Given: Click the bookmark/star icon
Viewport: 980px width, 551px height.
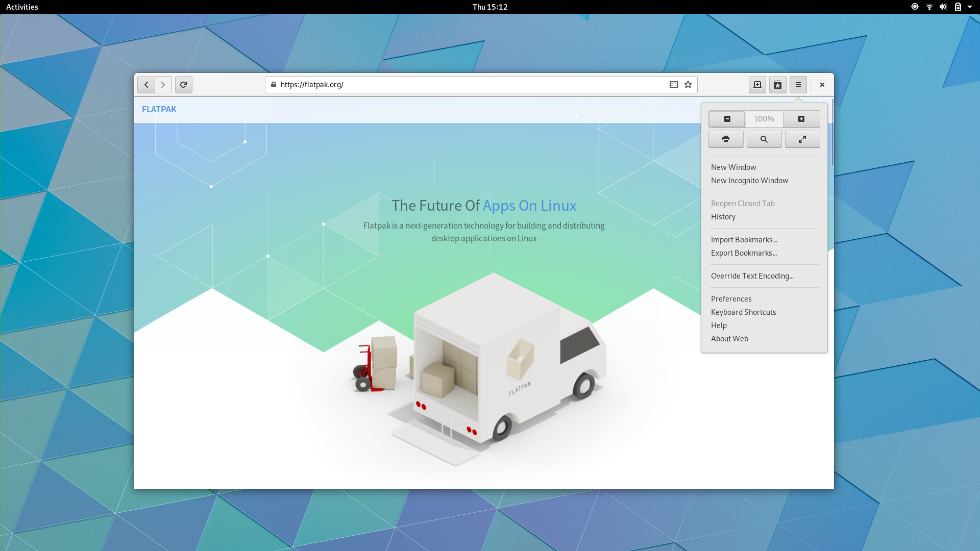Looking at the screenshot, I should pyautogui.click(x=688, y=84).
